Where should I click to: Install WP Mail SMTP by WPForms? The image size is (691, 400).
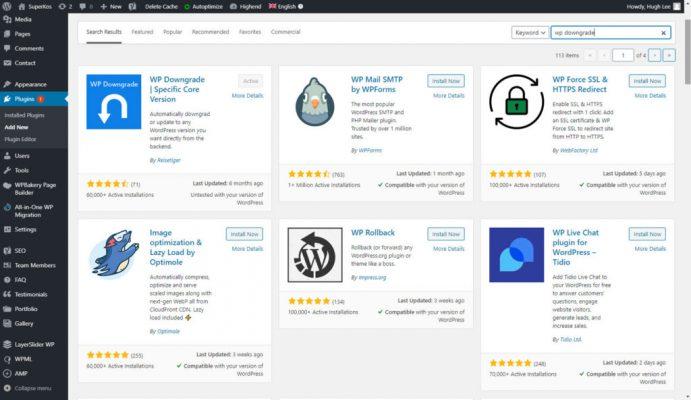[x=446, y=80]
